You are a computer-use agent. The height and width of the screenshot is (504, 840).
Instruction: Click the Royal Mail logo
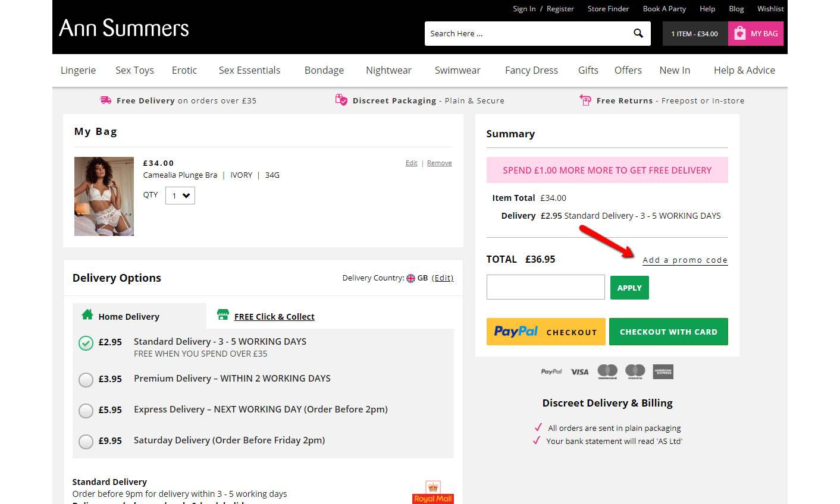click(x=433, y=492)
